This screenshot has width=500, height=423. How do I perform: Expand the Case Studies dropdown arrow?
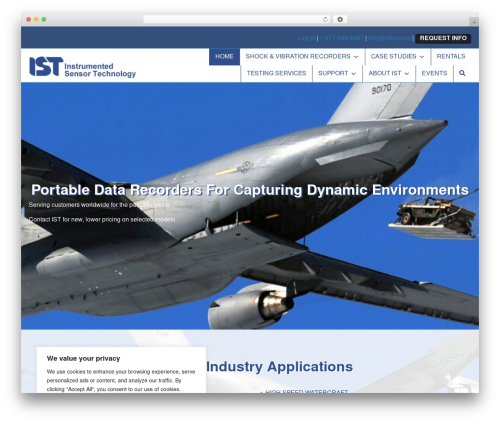(x=422, y=57)
